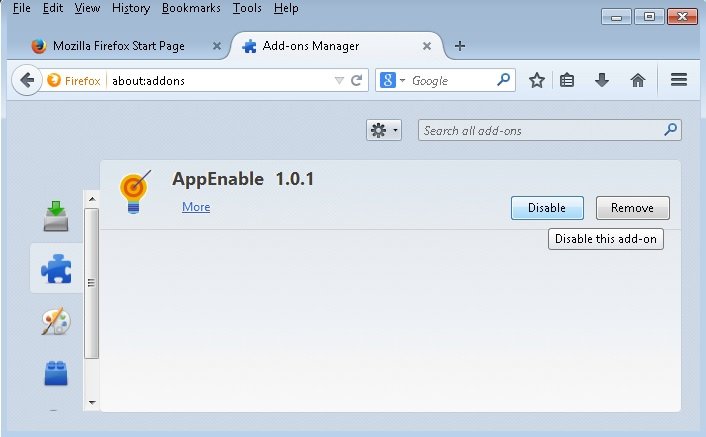Click the More link for AppEnable
The width and height of the screenshot is (706, 437).
click(196, 207)
